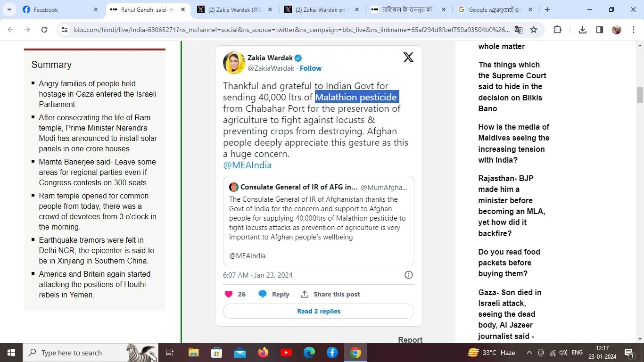
Task: Open Rajasthan BJP minister story
Action: click(x=512, y=206)
